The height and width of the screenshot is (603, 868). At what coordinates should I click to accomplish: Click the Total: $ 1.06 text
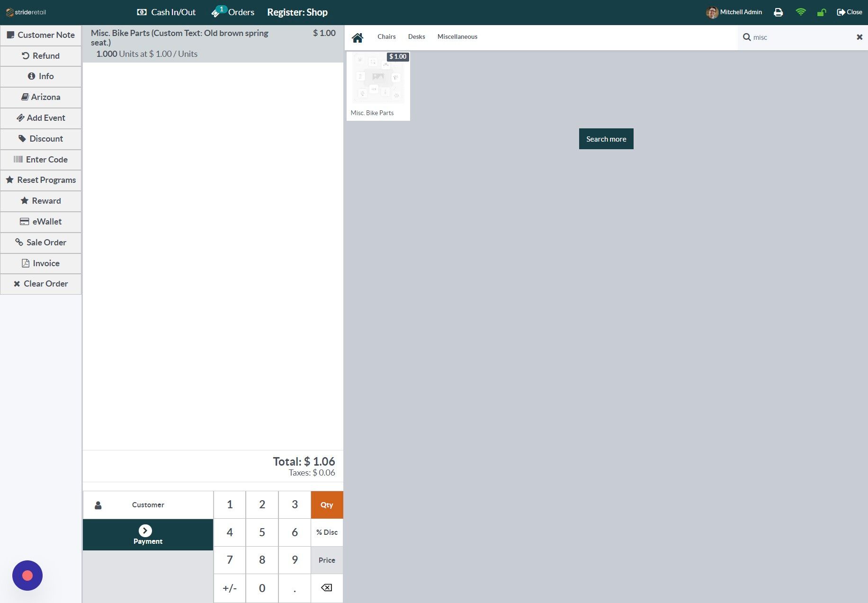pyautogui.click(x=304, y=461)
